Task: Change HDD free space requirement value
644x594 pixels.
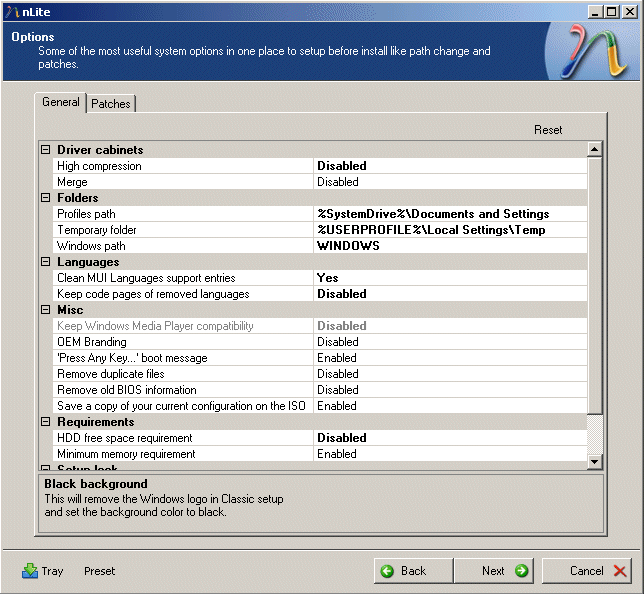Action: [450, 438]
